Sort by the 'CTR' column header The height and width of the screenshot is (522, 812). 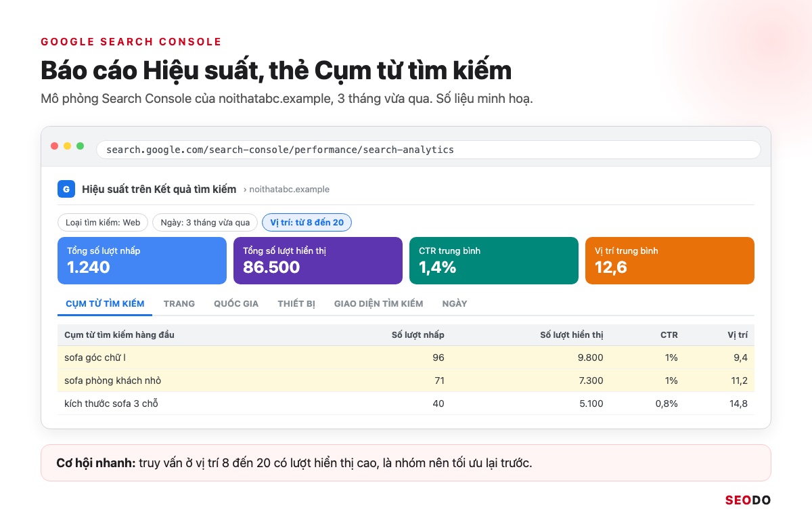pos(669,334)
